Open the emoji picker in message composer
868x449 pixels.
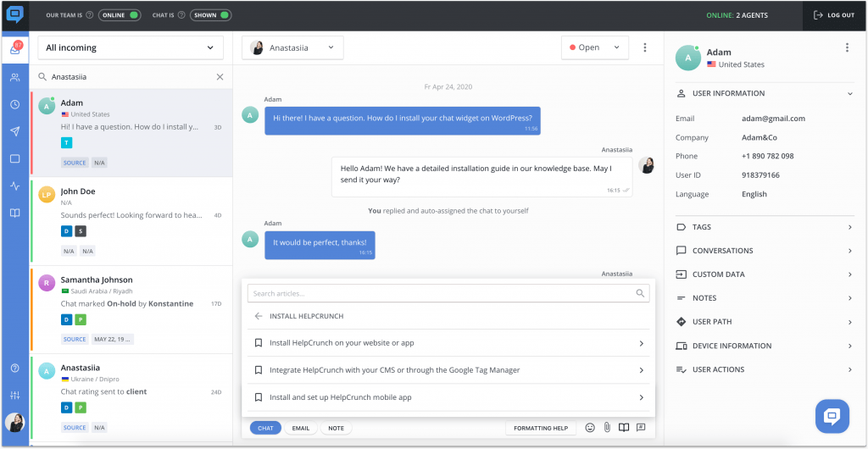(590, 428)
